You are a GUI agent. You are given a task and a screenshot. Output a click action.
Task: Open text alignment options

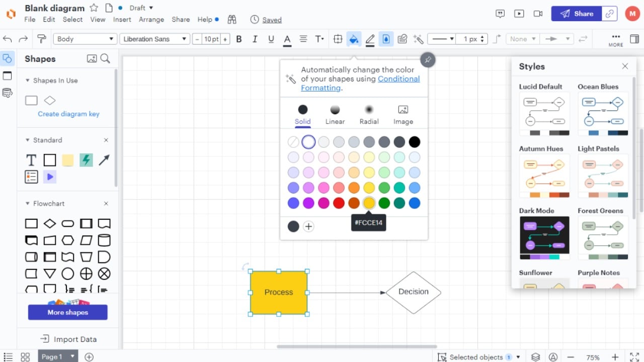tap(303, 39)
